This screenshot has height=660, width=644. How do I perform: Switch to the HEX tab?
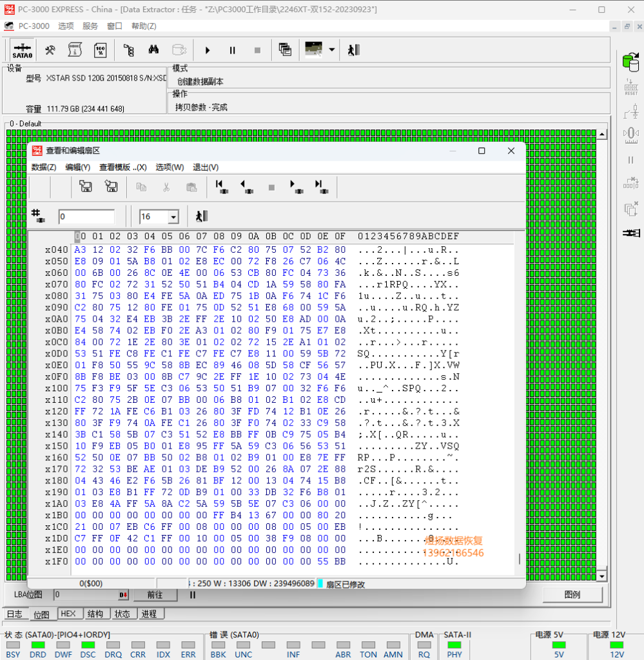[x=68, y=614]
